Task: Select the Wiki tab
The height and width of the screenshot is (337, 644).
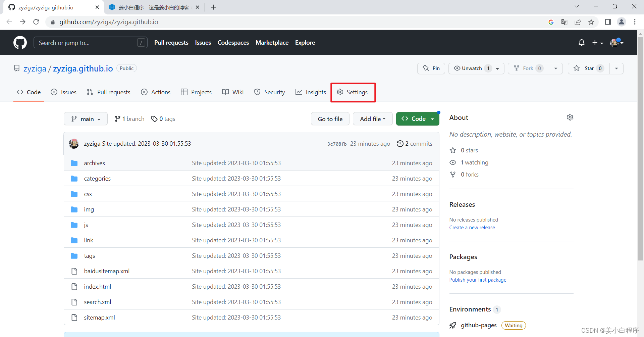Action: click(x=233, y=92)
